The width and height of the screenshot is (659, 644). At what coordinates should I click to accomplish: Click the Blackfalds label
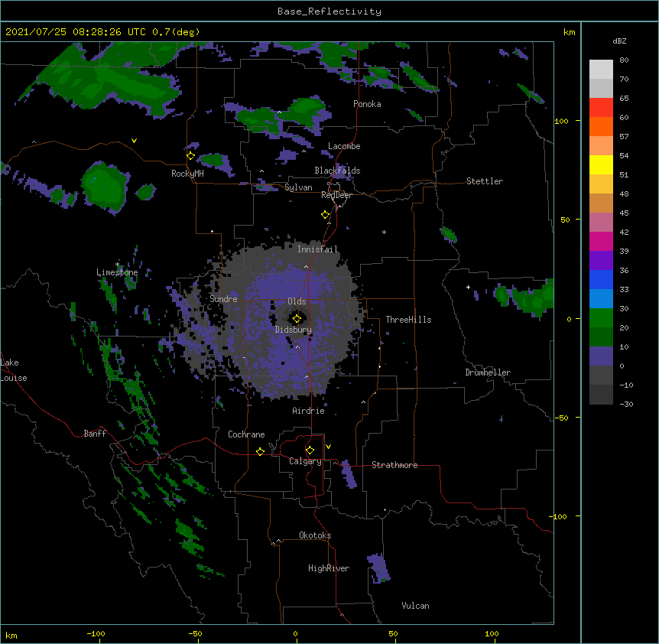[x=337, y=171]
